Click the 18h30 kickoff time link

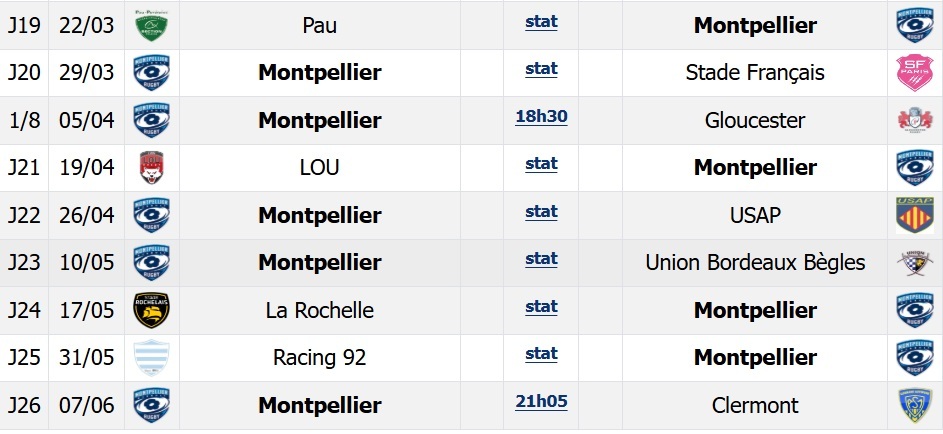(x=541, y=117)
